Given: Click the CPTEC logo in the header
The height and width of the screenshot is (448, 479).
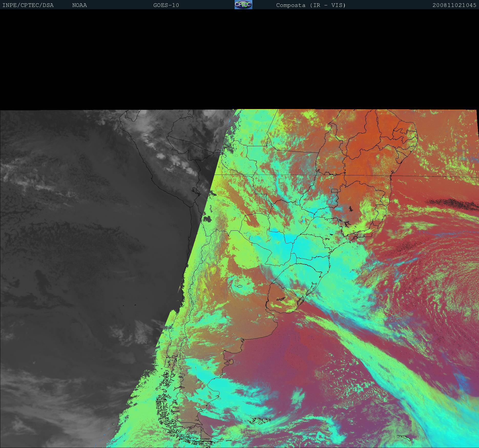Looking at the screenshot, I should pyautogui.click(x=243, y=5).
